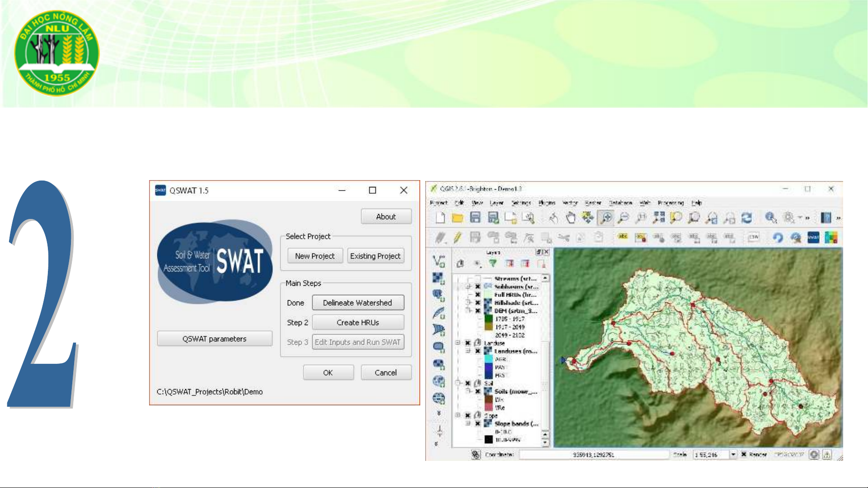This screenshot has height=488, width=868.
Task: Click the scissors Cut Features icon
Action: [x=563, y=237]
